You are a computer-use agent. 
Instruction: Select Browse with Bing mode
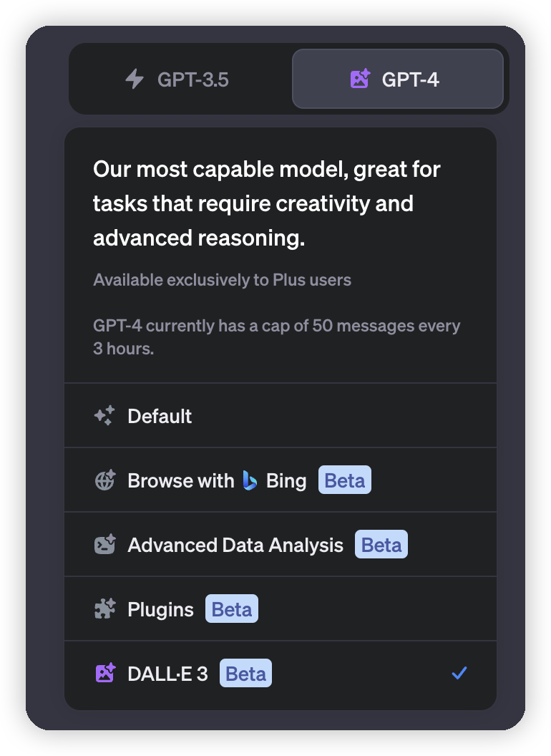(x=280, y=480)
